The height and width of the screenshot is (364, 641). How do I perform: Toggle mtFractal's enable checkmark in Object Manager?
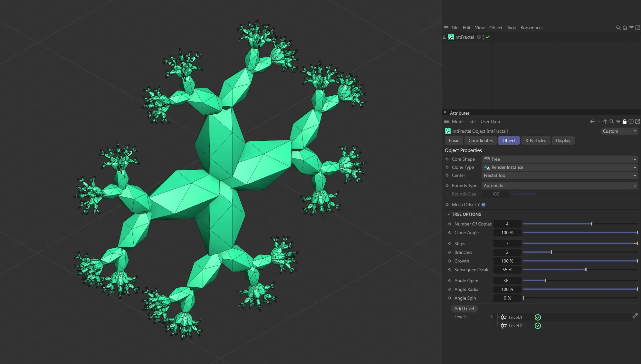pyautogui.click(x=488, y=37)
